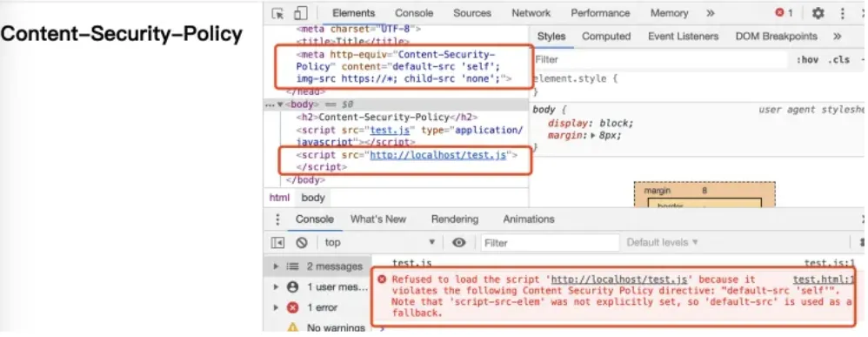Viewport: 868px width, 337px height.
Task: Open the top context dropdown
Action: (x=380, y=242)
